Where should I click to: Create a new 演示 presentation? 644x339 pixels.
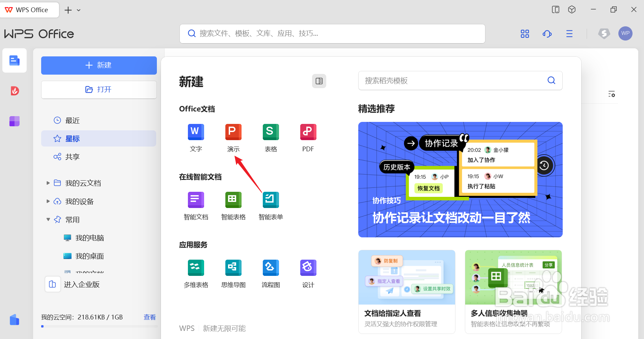click(x=233, y=138)
